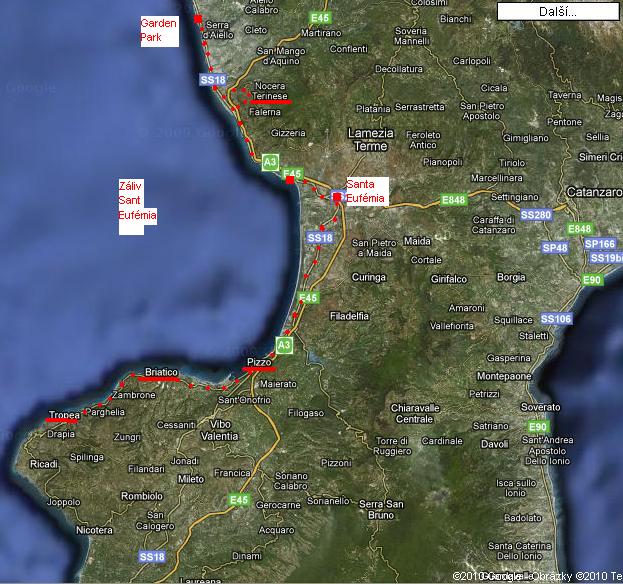623x584 pixels.
Task: Click the red marker beside Garden Park
Action: (198, 19)
